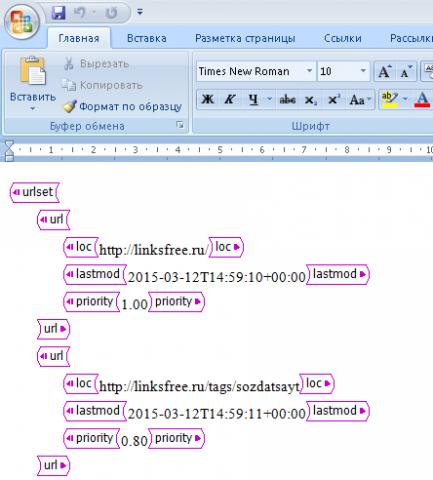Toggle subscript formatting

click(310, 99)
